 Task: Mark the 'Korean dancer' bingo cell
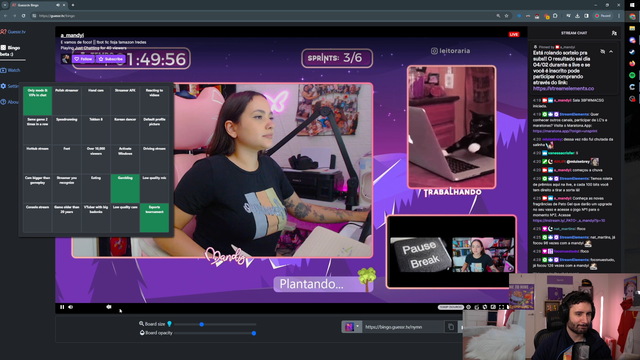pyautogui.click(x=125, y=130)
